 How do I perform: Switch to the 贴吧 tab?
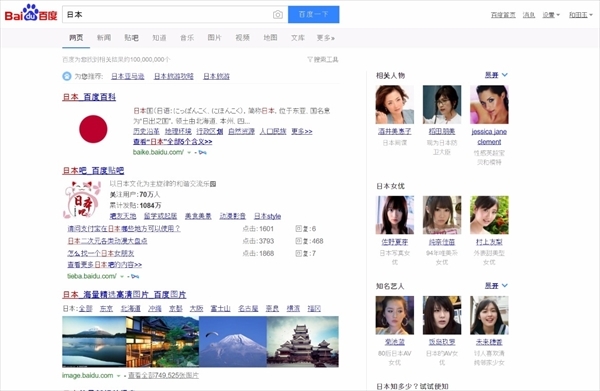click(x=131, y=37)
